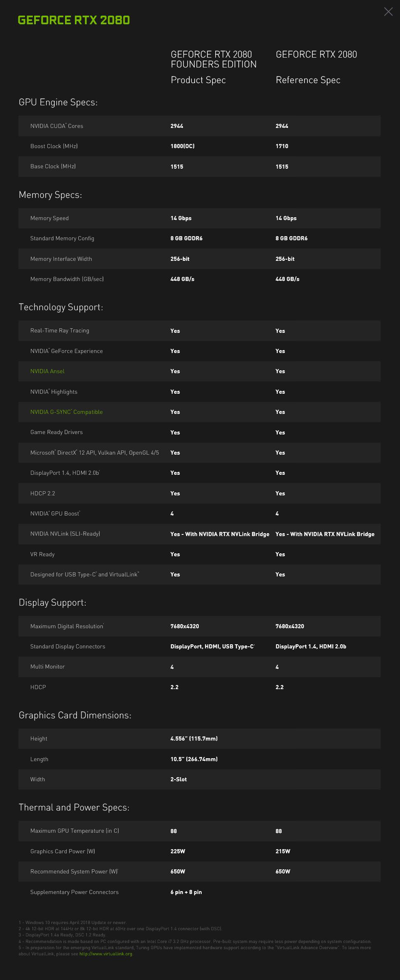Open the NVIDIA Ansel link
Viewport: 400px width, 980px height.
point(47,371)
